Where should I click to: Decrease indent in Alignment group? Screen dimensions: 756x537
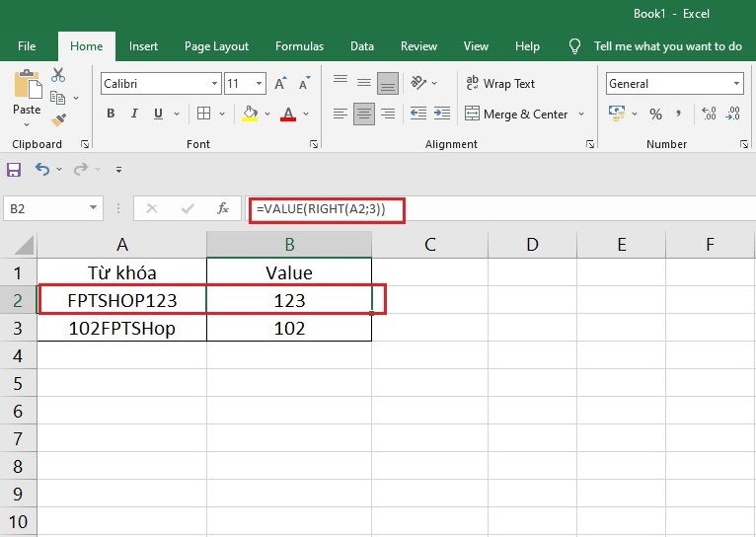point(418,114)
